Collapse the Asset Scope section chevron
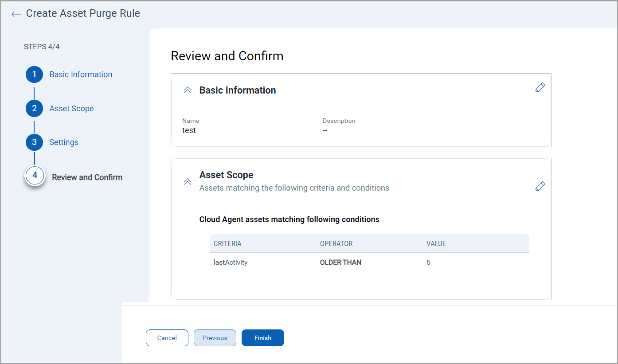The height and width of the screenshot is (364, 618). [x=188, y=182]
